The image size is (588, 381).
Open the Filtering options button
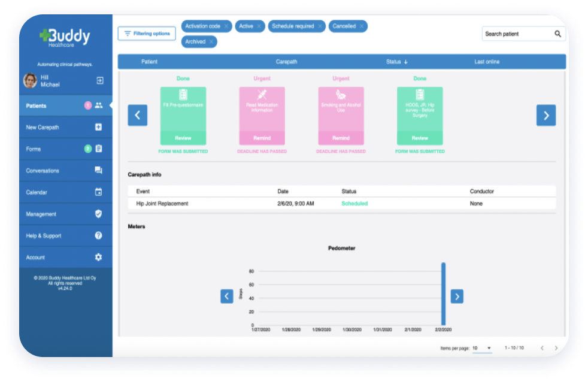point(147,34)
